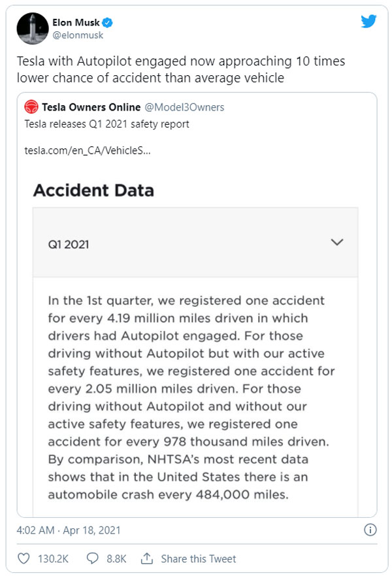Screen dimensions: 392x582
Task: Collapse the Q1 2021 accordion header
Action: pos(195,243)
